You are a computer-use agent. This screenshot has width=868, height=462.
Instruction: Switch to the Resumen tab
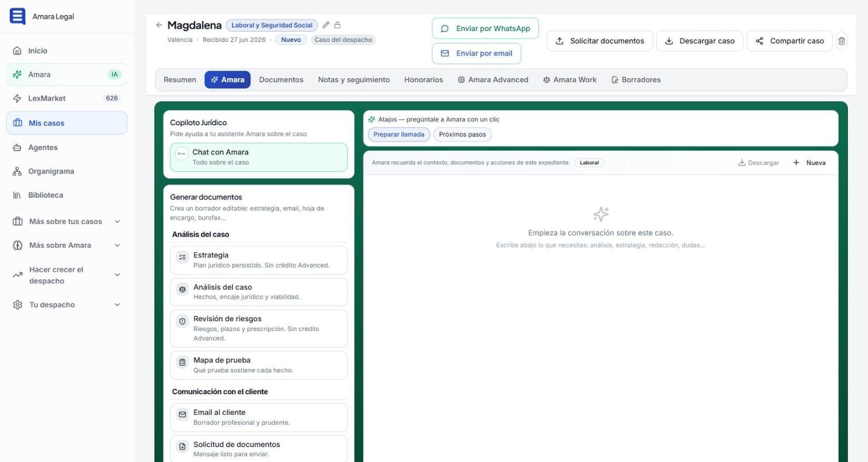180,80
